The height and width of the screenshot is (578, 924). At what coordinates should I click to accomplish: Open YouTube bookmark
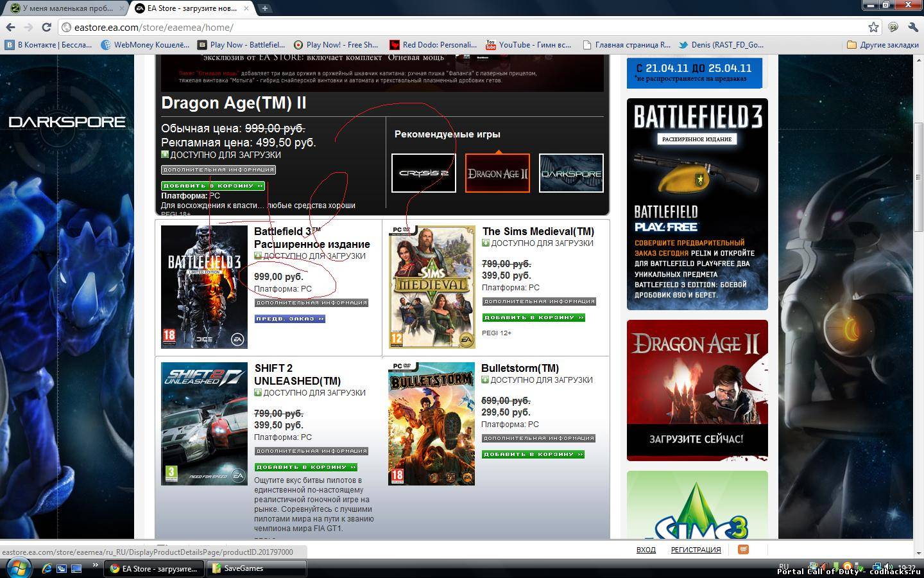(x=528, y=45)
